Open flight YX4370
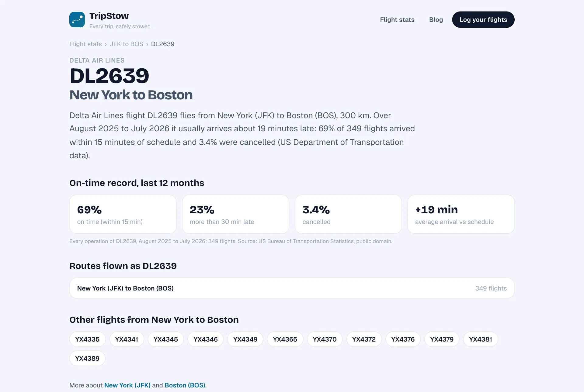This screenshot has height=392, width=584. click(x=325, y=339)
